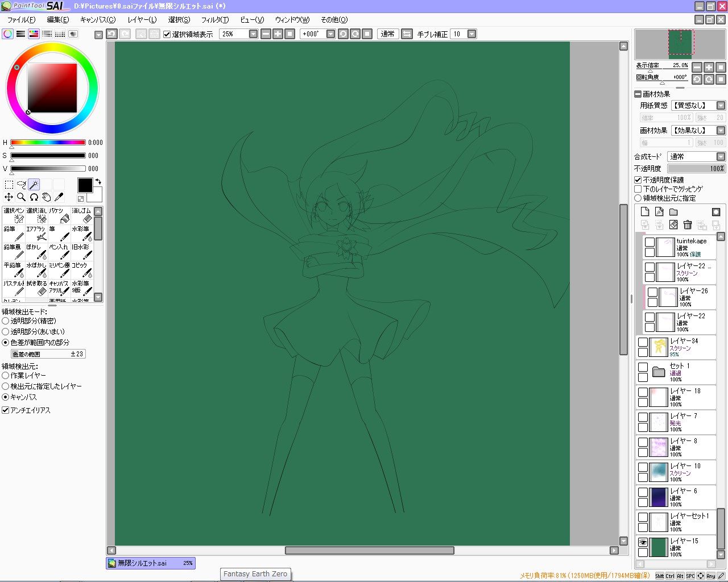Pick the black foreground color swatch
728x582 pixels.
point(85,185)
